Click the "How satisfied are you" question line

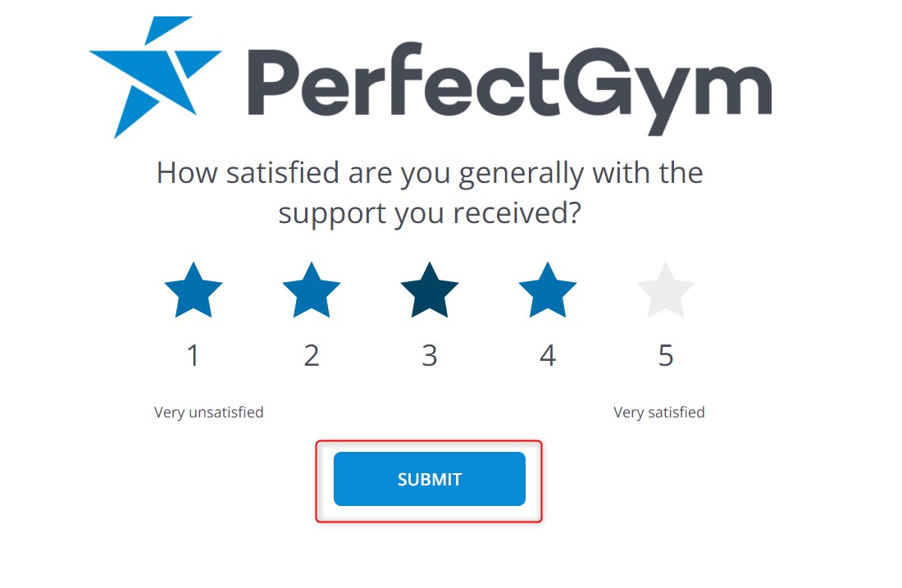pyautogui.click(x=430, y=174)
